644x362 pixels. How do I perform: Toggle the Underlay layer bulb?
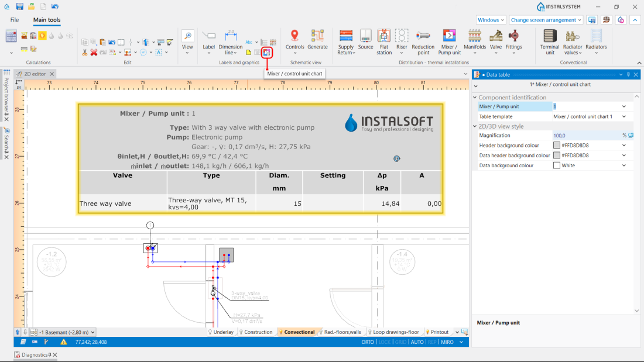[x=210, y=332]
